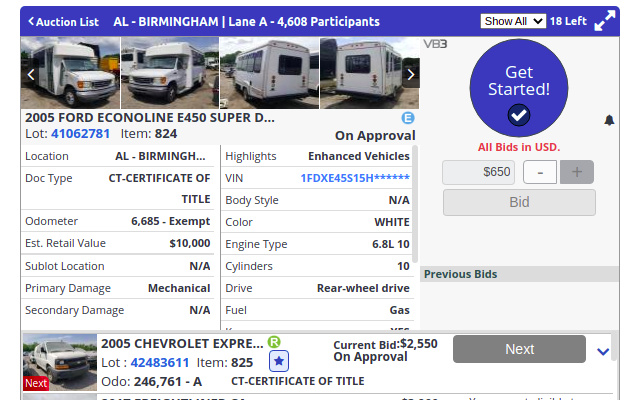640x400 pixels.
Task: Show next vehicle photo with right arrow
Action: point(410,74)
